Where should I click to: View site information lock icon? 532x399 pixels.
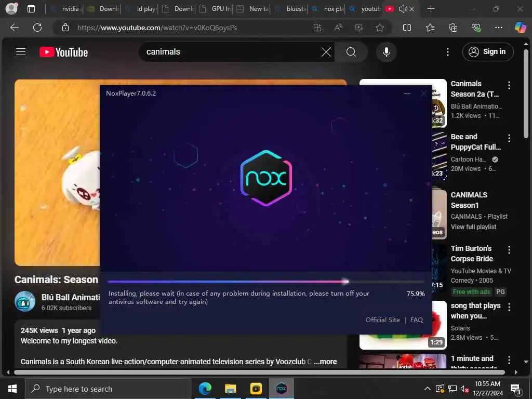click(65, 28)
